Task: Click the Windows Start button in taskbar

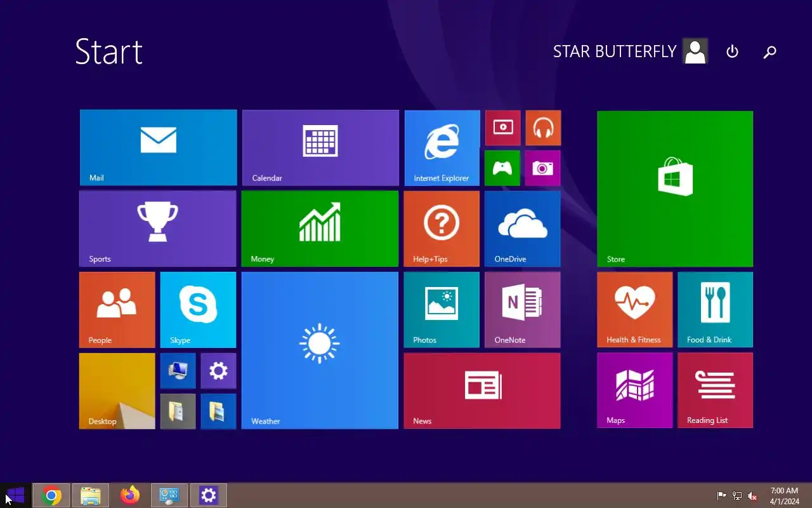Action: click(15, 495)
